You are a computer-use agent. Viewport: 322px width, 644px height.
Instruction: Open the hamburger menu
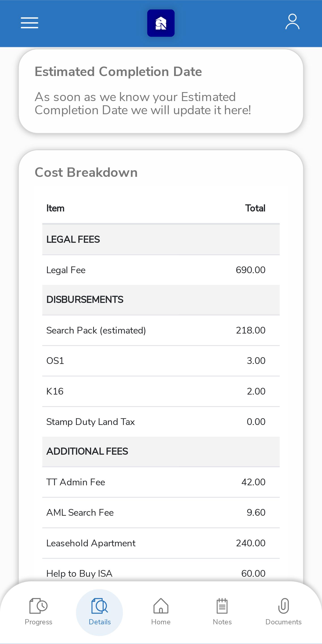tap(30, 23)
